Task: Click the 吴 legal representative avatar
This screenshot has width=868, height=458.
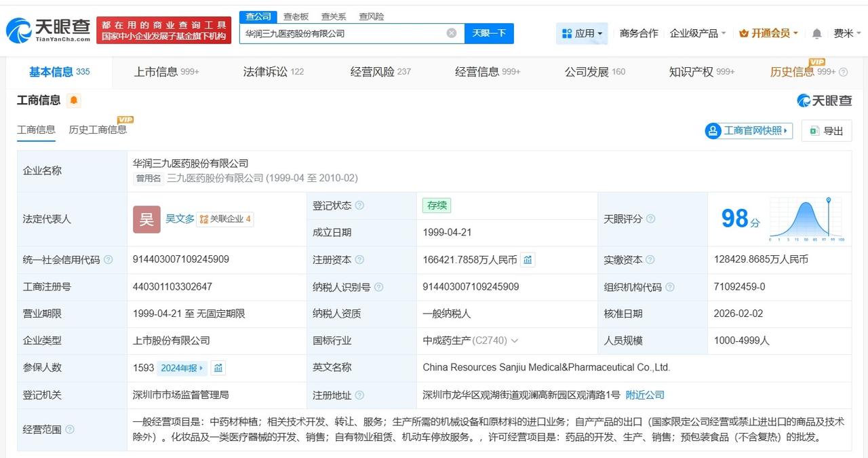Action: pyautogui.click(x=146, y=219)
